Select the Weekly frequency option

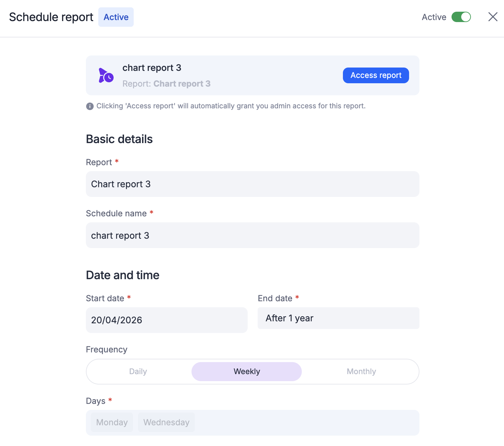coord(247,371)
